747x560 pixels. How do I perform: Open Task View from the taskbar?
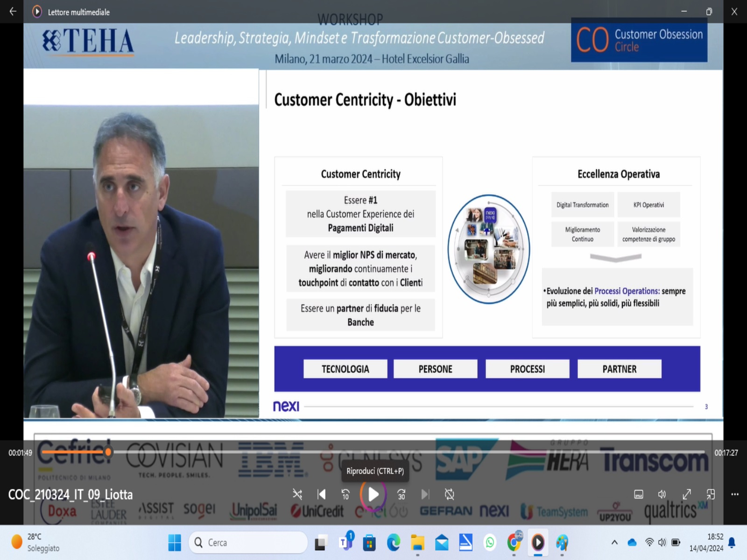tap(320, 543)
